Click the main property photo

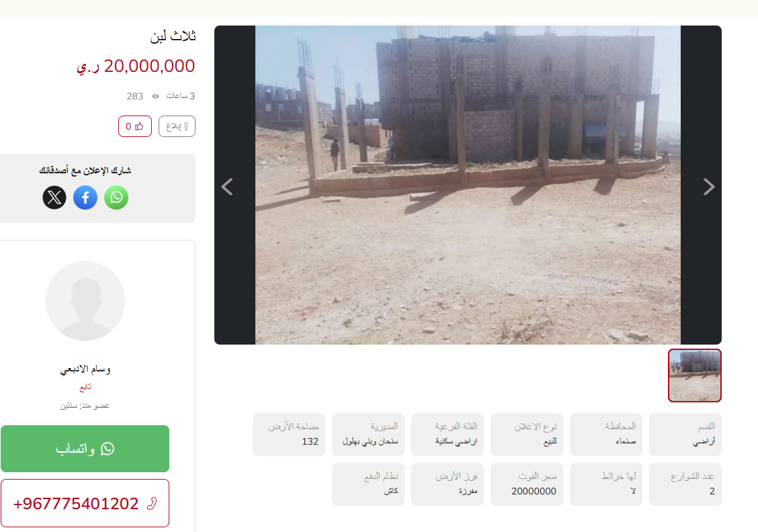(x=468, y=185)
